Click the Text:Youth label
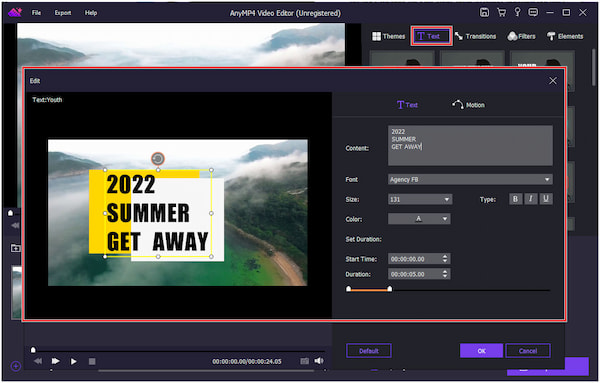The height and width of the screenshot is (383, 600). point(47,100)
